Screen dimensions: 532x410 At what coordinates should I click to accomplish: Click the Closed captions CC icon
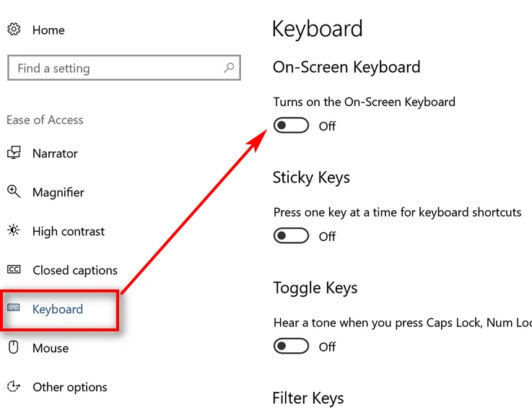pyautogui.click(x=14, y=270)
